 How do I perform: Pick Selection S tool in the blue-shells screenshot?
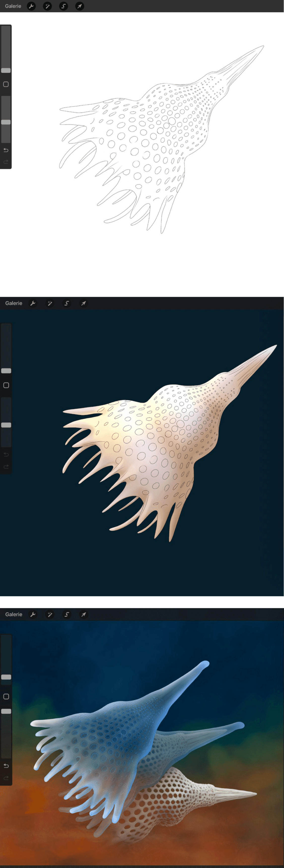pyautogui.click(x=67, y=614)
